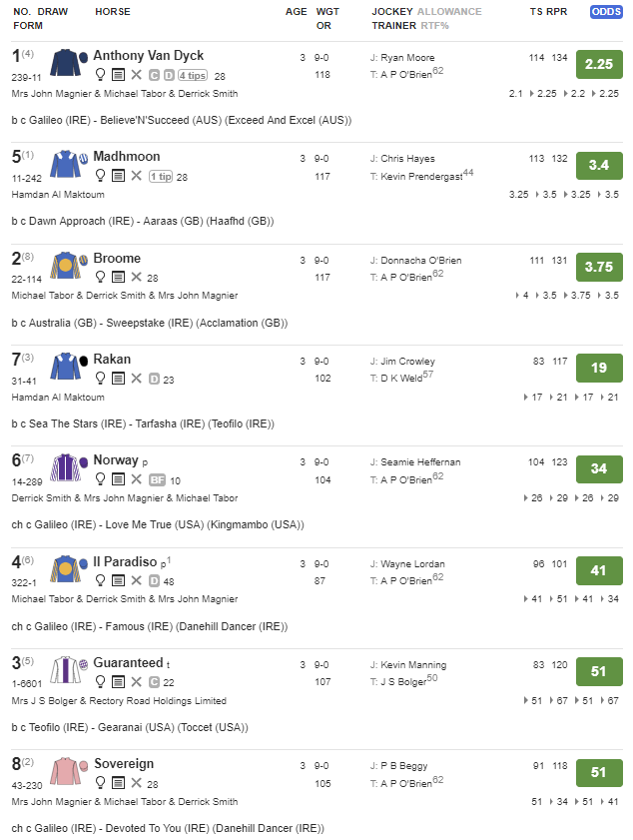Open the notes icon for Sovereign
Viewport: 633px width, 840px height.
pos(118,784)
